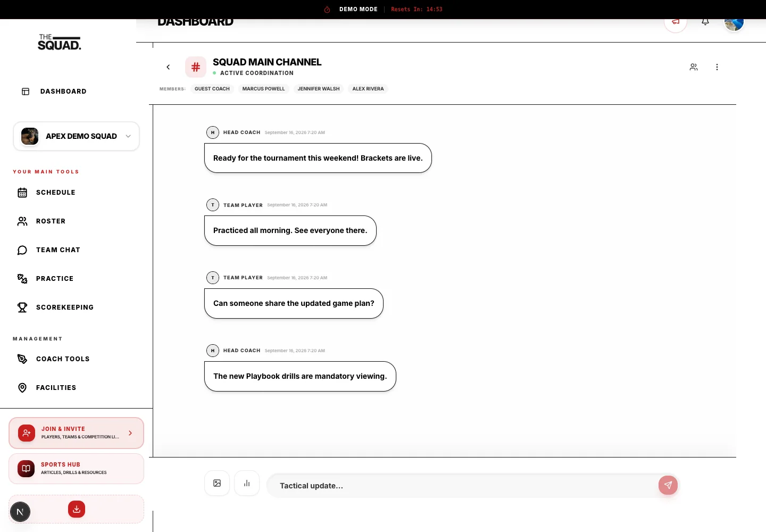Click the Join & Invite card

click(x=76, y=433)
